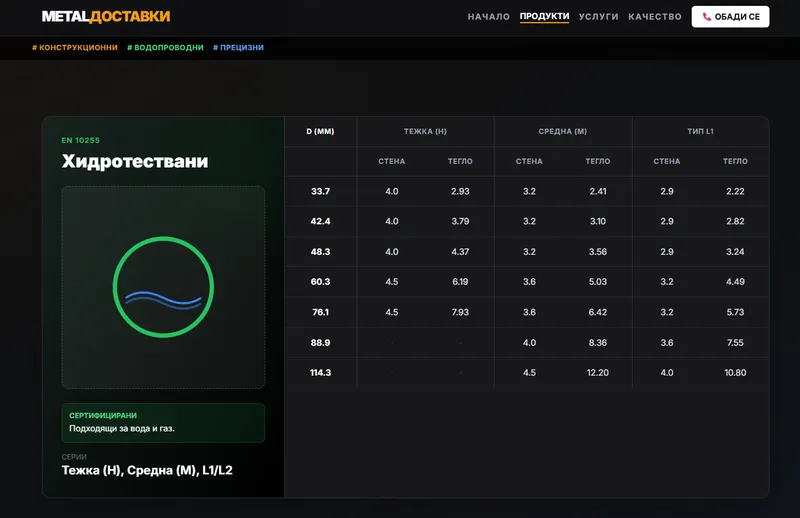Click weight value 6.42 in row 76.1
Image resolution: width=800 pixels, height=518 pixels.
pos(598,312)
